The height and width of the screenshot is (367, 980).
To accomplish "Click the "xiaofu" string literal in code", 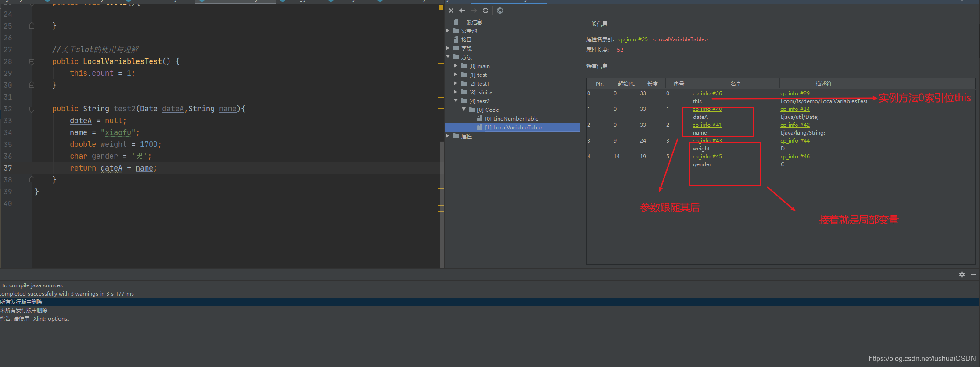I will click(118, 132).
